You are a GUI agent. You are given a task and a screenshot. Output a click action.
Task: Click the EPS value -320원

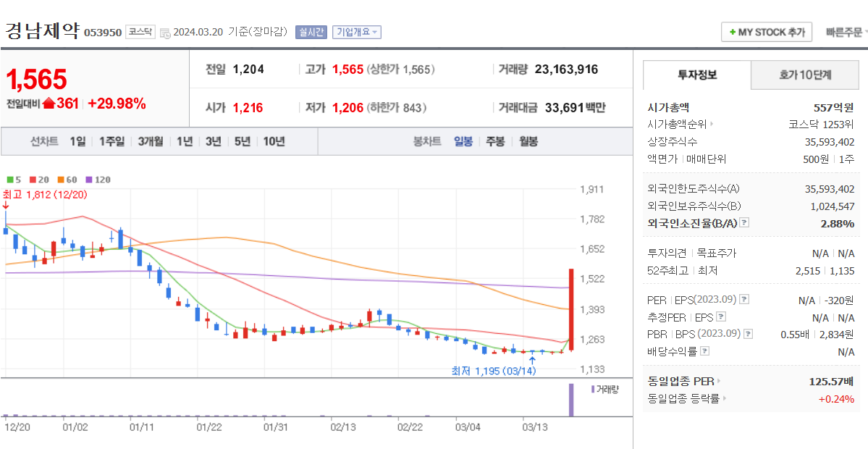coord(838,300)
